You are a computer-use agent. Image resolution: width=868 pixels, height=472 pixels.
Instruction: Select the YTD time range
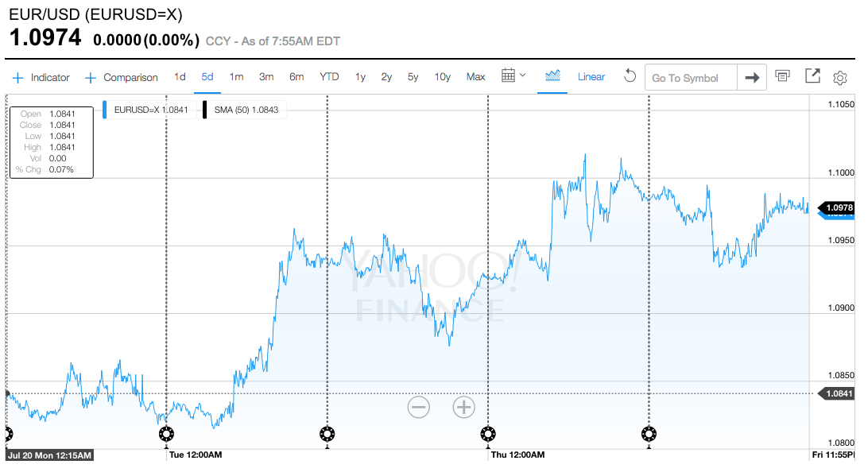[329, 77]
